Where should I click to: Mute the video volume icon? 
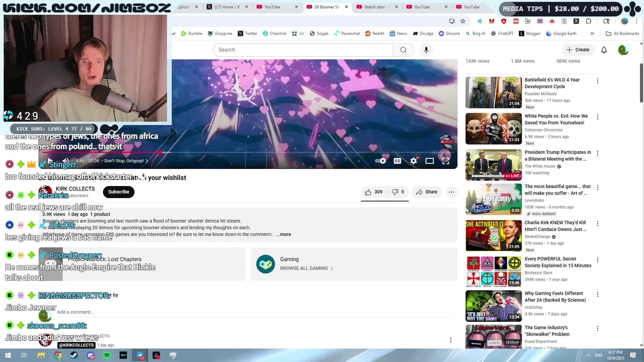[65, 161]
